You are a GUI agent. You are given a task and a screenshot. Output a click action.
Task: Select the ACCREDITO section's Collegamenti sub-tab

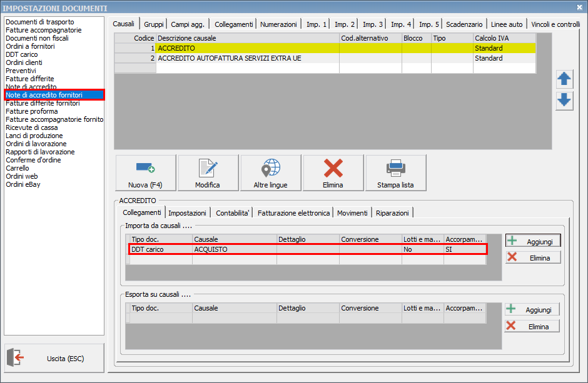pyautogui.click(x=142, y=212)
